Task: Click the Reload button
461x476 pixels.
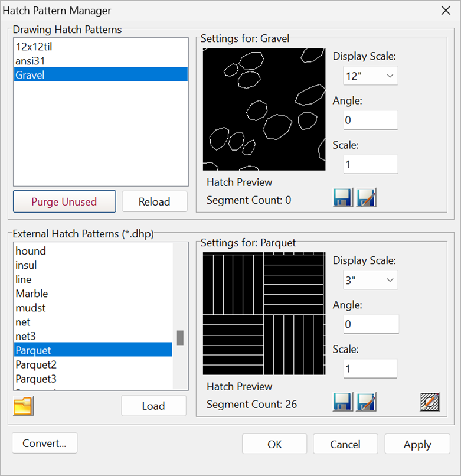Action: [155, 201]
